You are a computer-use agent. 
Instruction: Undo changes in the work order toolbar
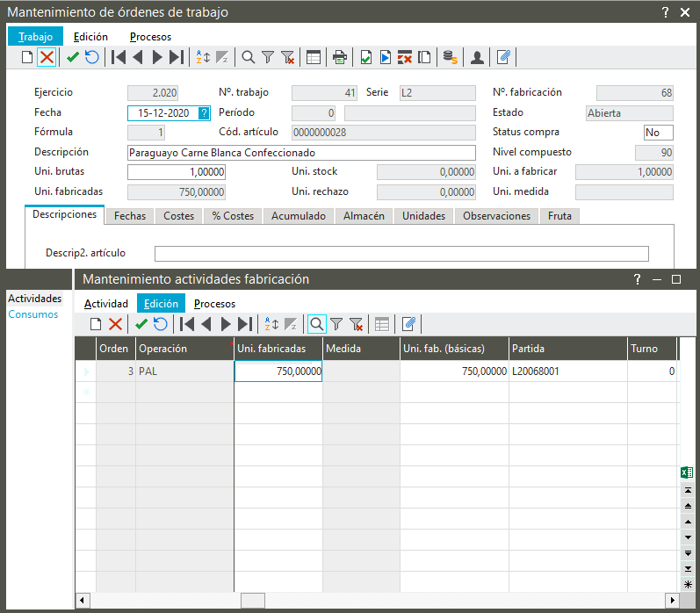tap(91, 58)
